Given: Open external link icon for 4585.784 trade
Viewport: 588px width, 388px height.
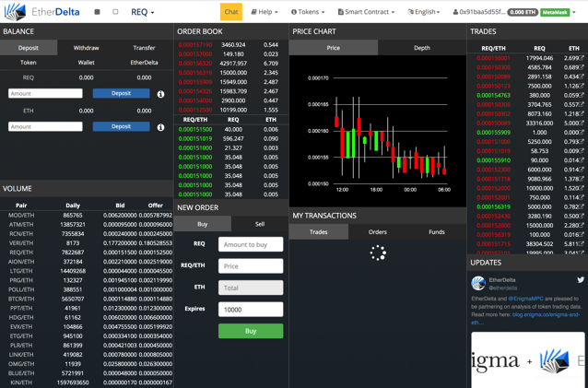Looking at the screenshot, I should point(582,67).
